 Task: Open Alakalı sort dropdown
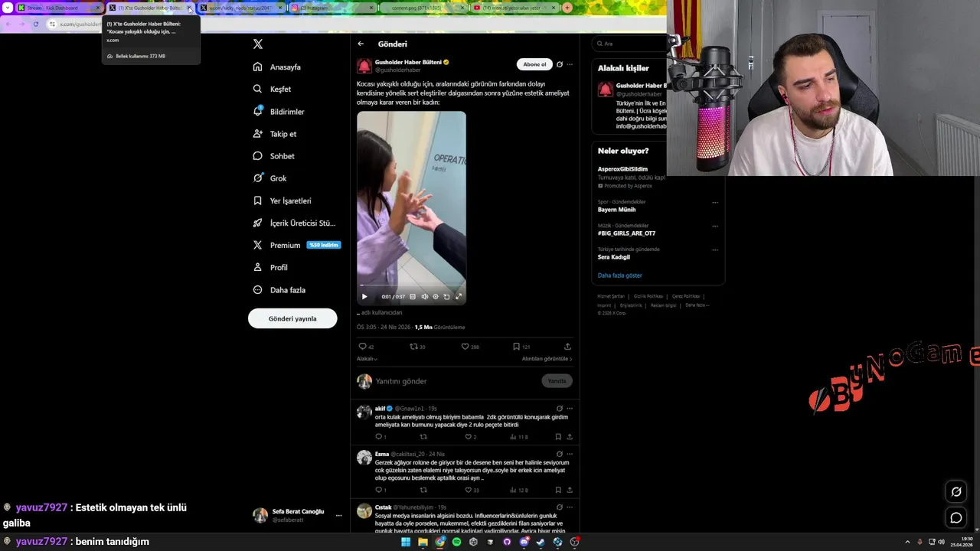[367, 359]
